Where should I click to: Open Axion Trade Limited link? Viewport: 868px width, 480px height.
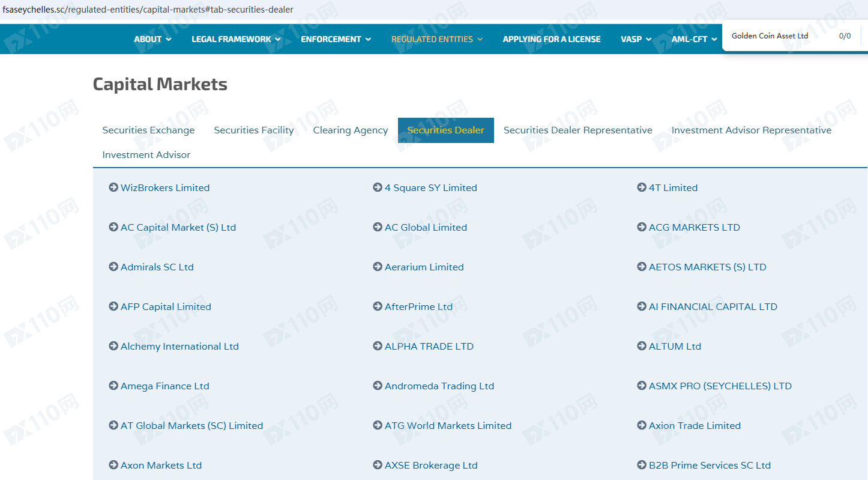point(695,425)
